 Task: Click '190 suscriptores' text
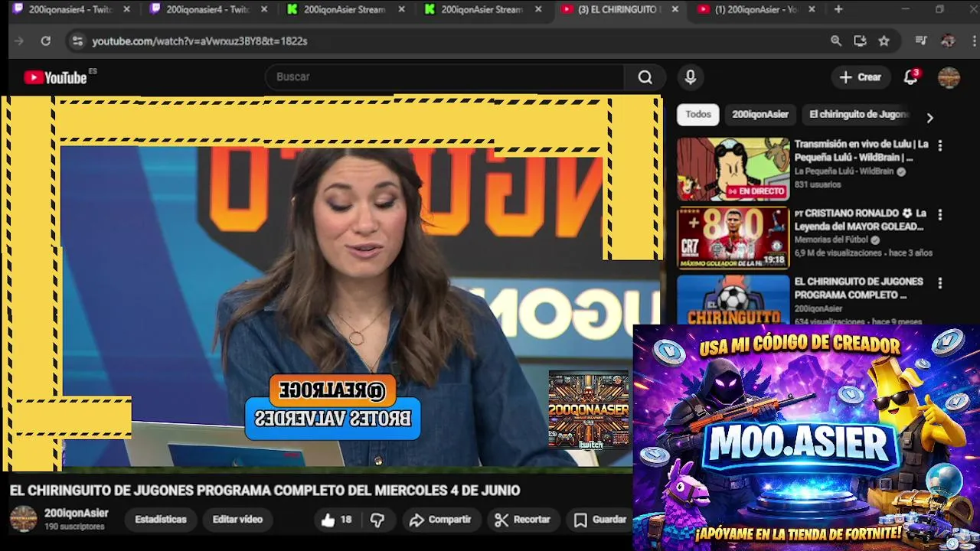click(74, 527)
